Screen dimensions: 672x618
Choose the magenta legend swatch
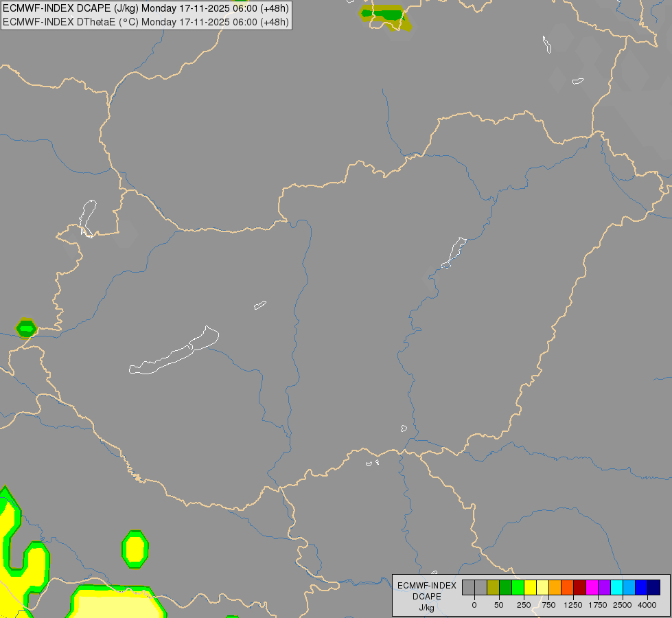coord(592,587)
